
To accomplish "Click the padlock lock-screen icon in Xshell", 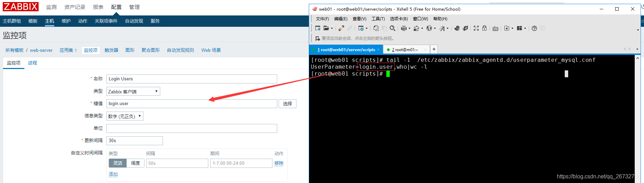I will [484, 28].
